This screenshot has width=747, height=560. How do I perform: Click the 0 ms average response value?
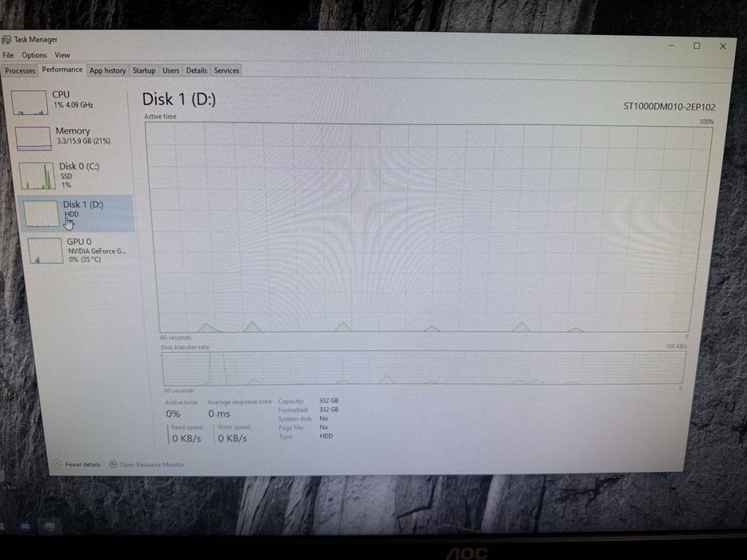pos(219,414)
